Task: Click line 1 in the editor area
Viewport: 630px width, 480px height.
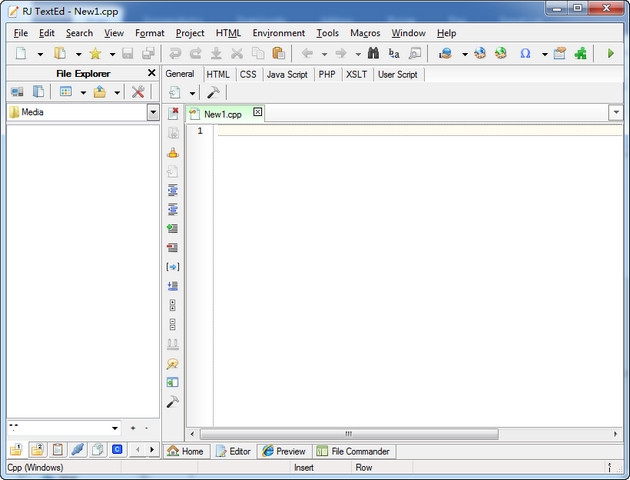Action: (400, 131)
